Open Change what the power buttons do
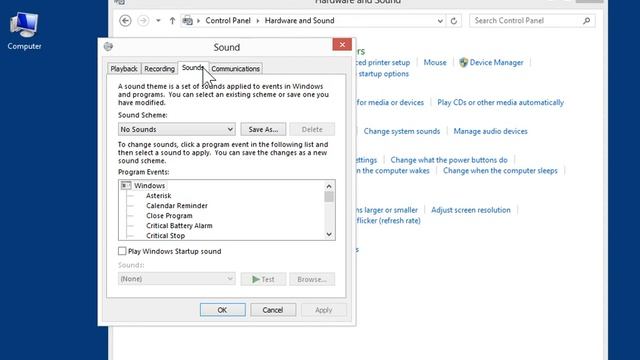Image resolution: width=640 pixels, height=360 pixels. (x=449, y=160)
